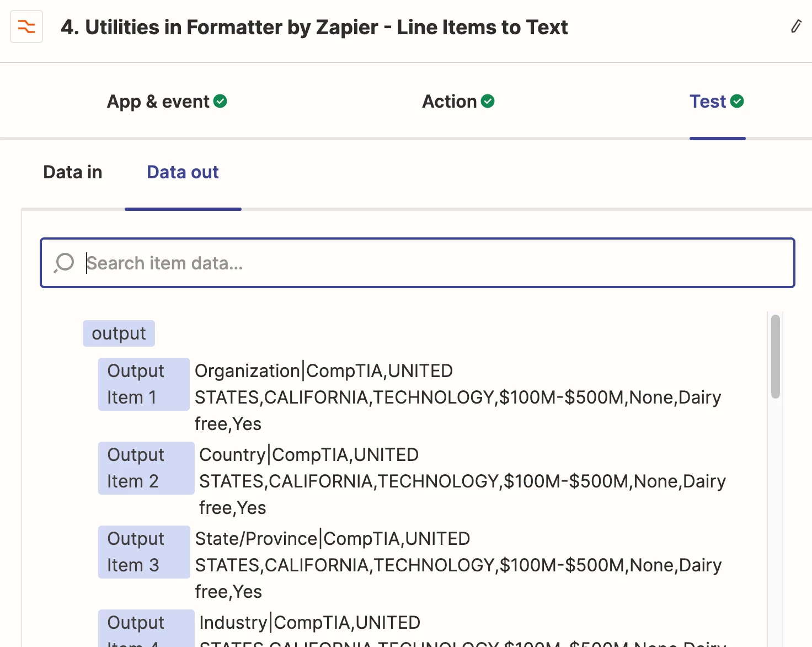Click the Organization|CompTIA value text
Screen dimensions: 812x647
(x=458, y=397)
